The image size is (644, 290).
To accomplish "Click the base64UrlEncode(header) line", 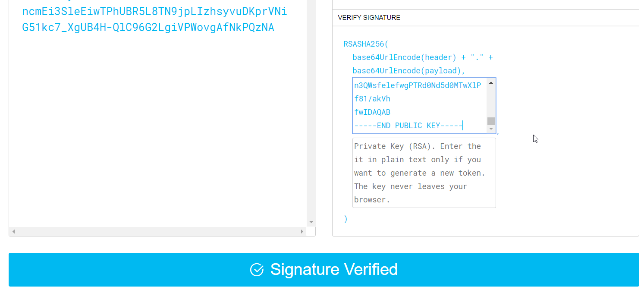I will coord(422,57).
